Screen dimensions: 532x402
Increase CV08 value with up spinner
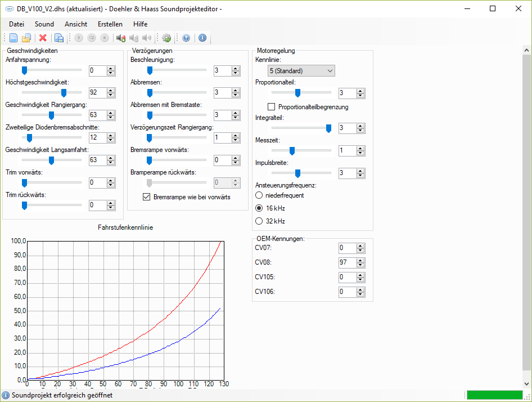360,260
